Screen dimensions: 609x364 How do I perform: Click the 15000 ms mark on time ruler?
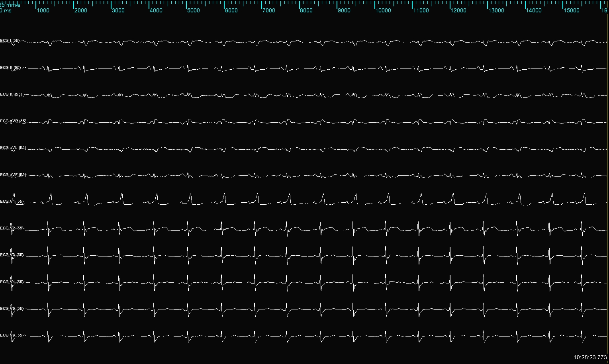[x=572, y=10]
